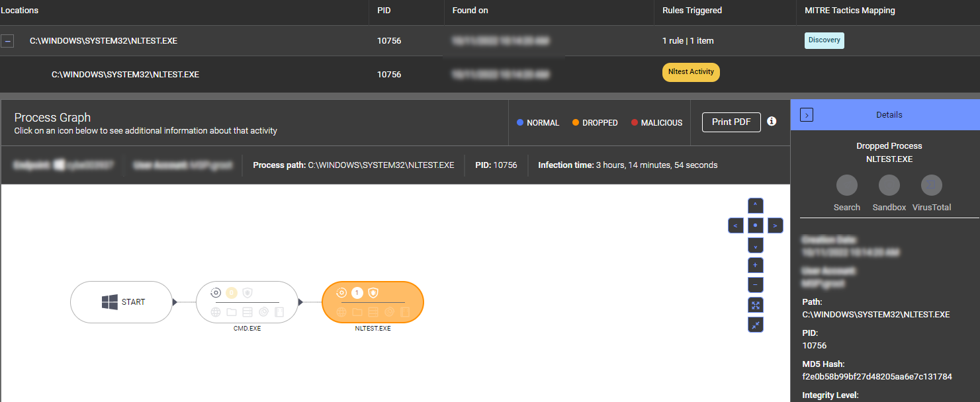The image size is (980, 402).
Task: Click the MITRE Tactics Mapping header
Action: [850, 11]
